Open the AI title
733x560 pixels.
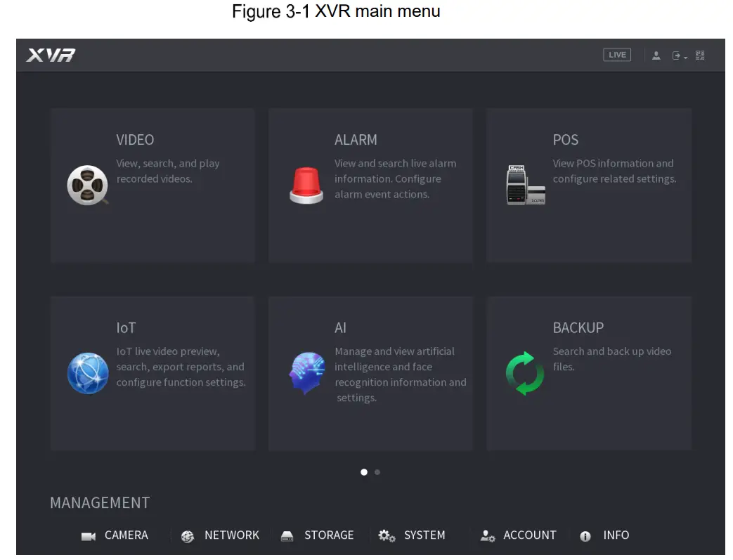click(x=340, y=327)
